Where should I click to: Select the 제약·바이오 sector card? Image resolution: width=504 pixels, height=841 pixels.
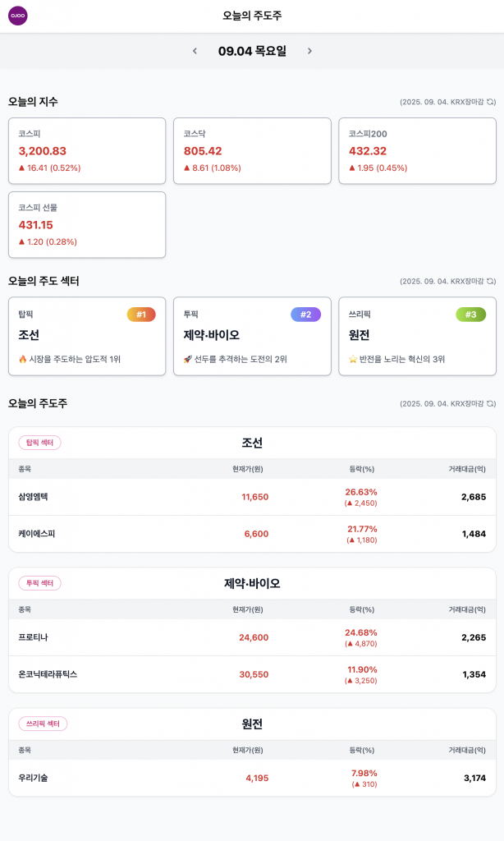tap(252, 336)
